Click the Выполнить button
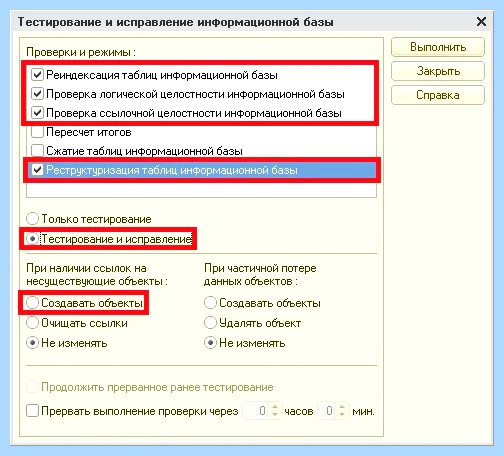Viewport: 504px width, 456px height. coord(438,47)
